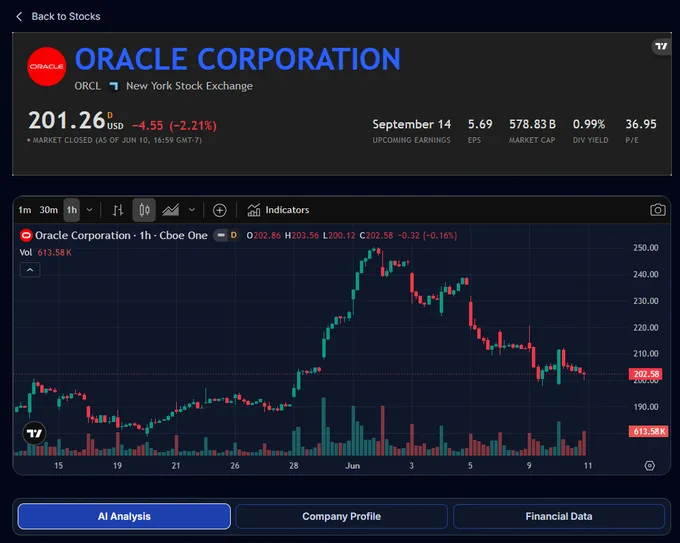The image size is (680, 543).
Task: Open the AI Analysis tab
Action: (x=124, y=516)
